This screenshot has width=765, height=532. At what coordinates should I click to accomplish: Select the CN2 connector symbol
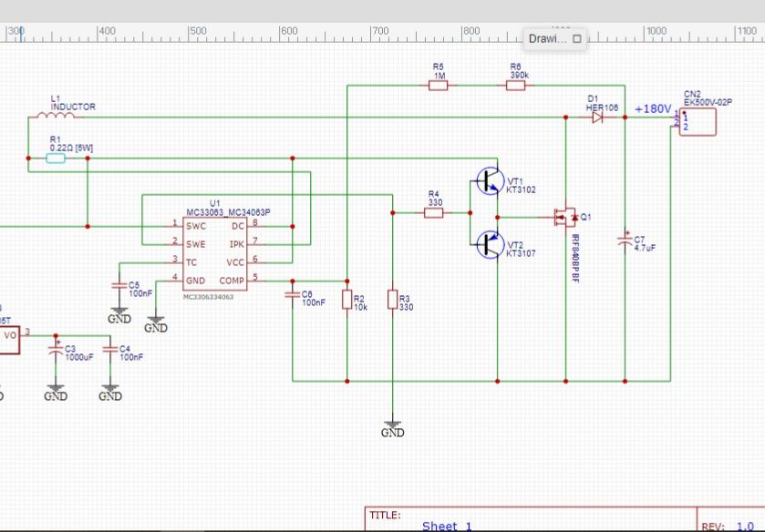coord(698,122)
